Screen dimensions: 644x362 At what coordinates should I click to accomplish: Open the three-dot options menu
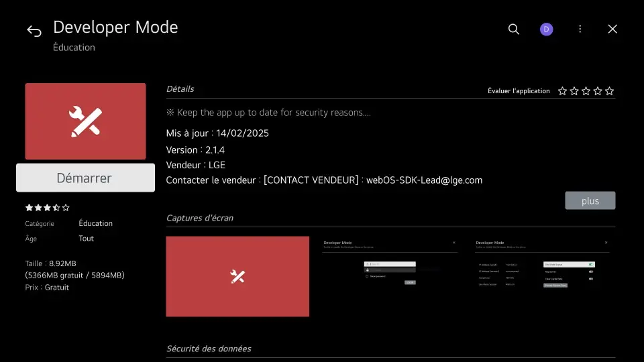[x=580, y=29]
